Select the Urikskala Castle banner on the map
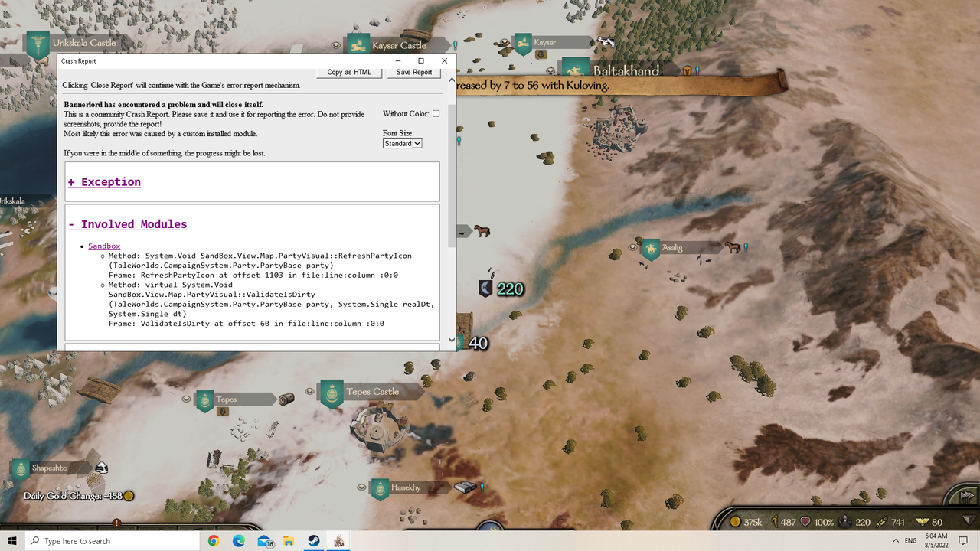980x551 pixels. point(37,44)
